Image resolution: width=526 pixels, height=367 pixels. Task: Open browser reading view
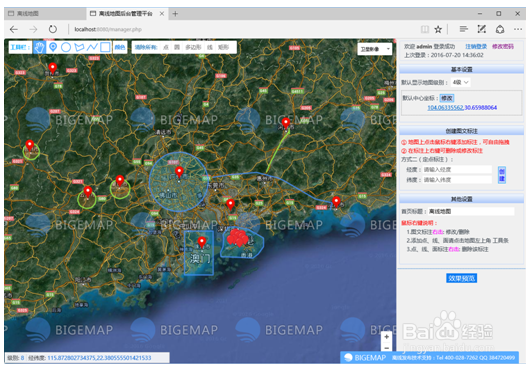tap(425, 30)
